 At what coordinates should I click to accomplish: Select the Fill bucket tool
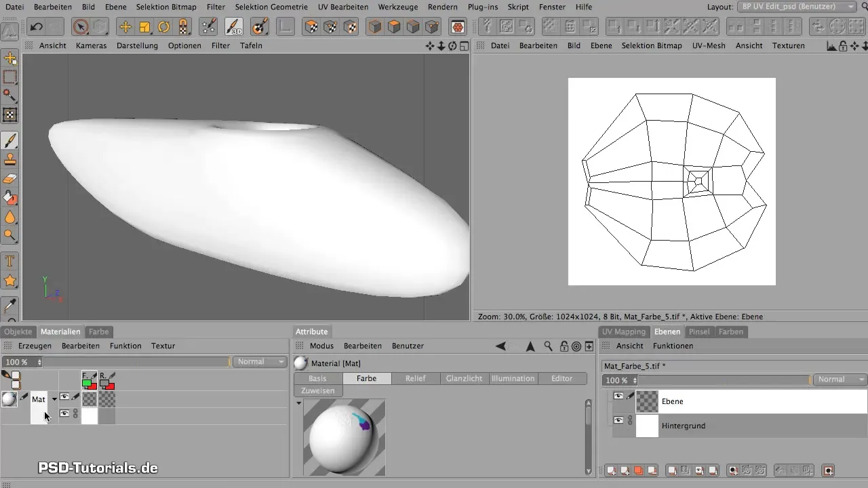10,198
